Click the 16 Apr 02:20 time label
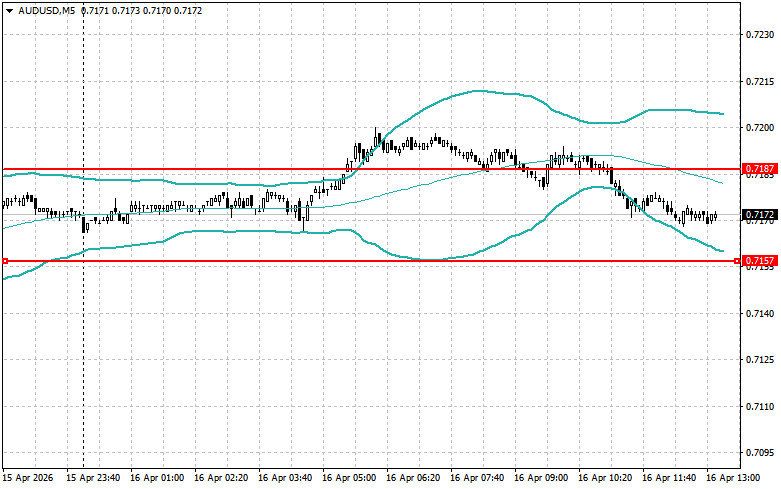 click(x=221, y=478)
